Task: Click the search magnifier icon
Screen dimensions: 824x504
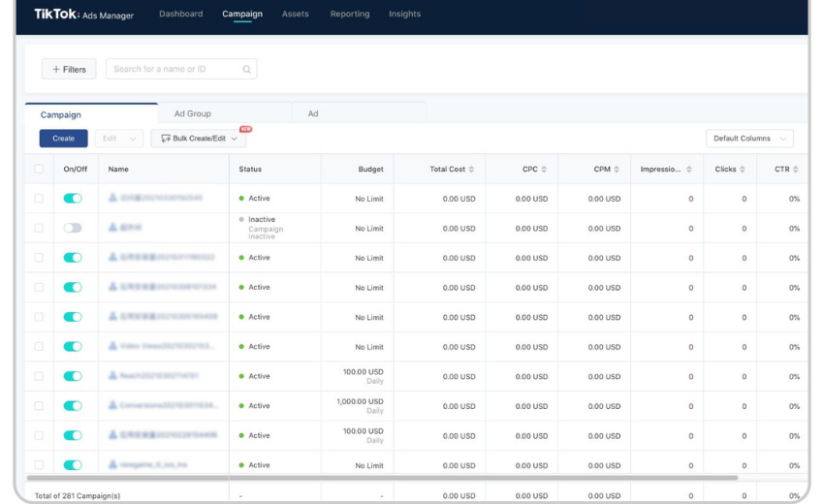Action: (x=246, y=70)
